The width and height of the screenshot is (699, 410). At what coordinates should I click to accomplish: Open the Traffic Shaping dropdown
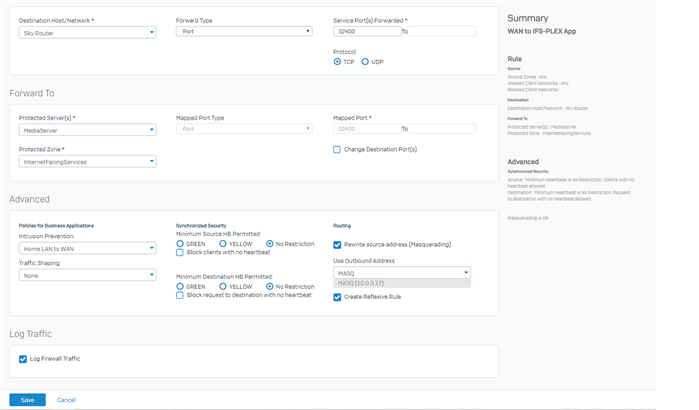[87, 275]
